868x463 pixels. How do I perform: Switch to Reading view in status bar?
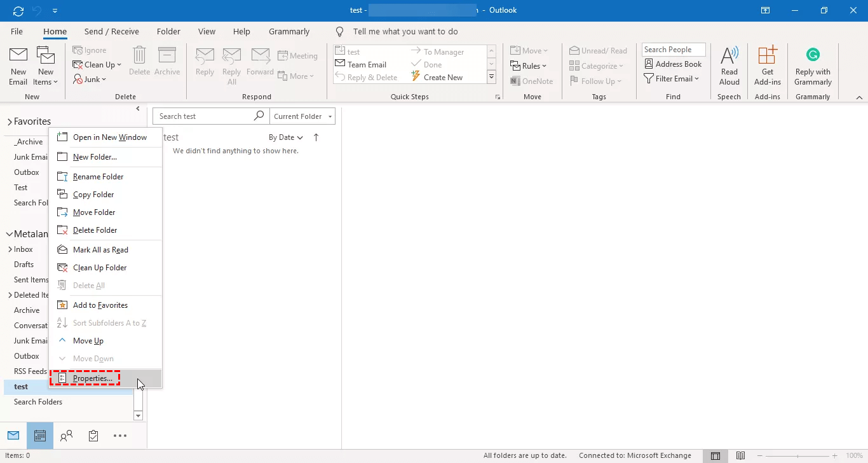(740, 455)
